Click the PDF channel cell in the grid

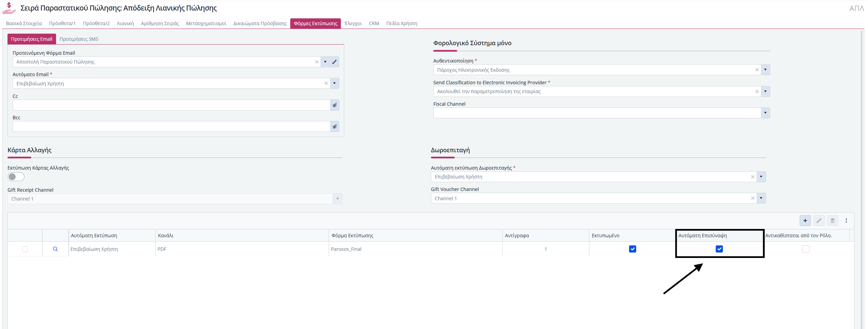tap(162, 249)
